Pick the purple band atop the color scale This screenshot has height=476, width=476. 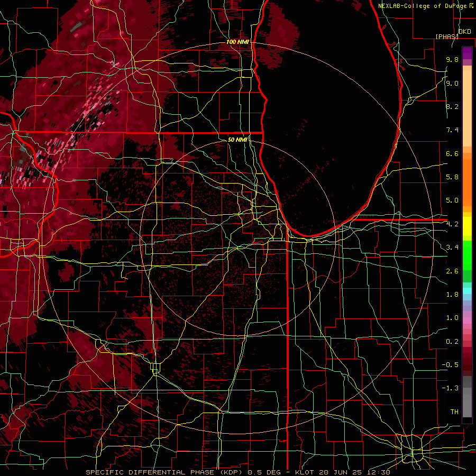click(467, 53)
